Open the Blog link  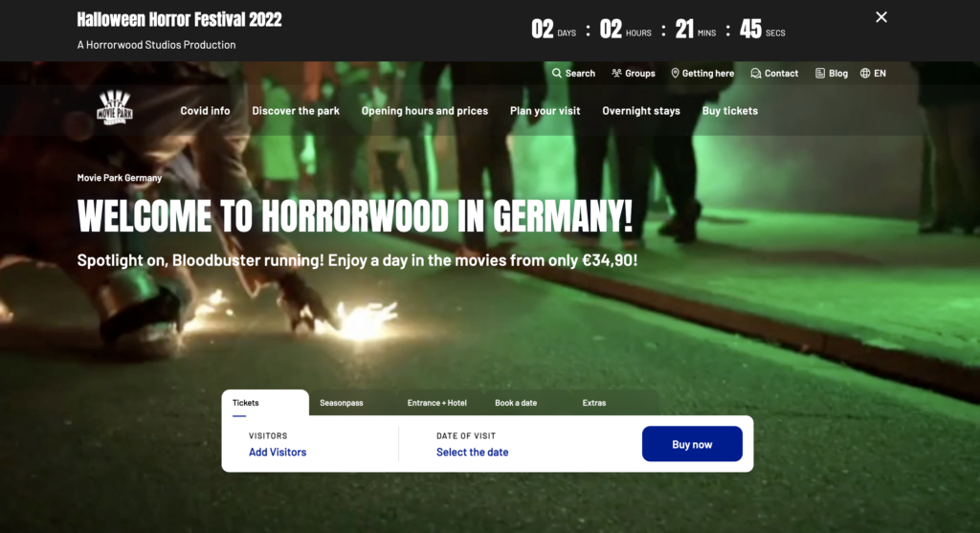832,73
